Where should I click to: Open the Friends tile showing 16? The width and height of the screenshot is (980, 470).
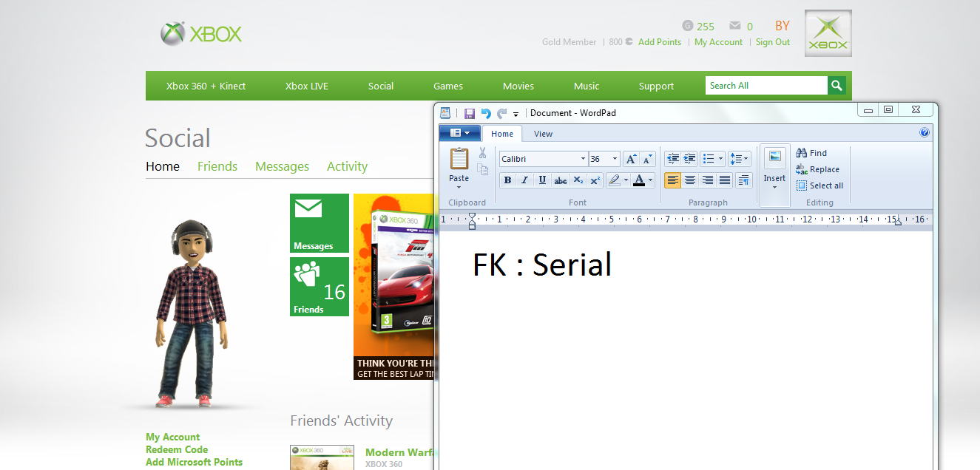coord(320,287)
